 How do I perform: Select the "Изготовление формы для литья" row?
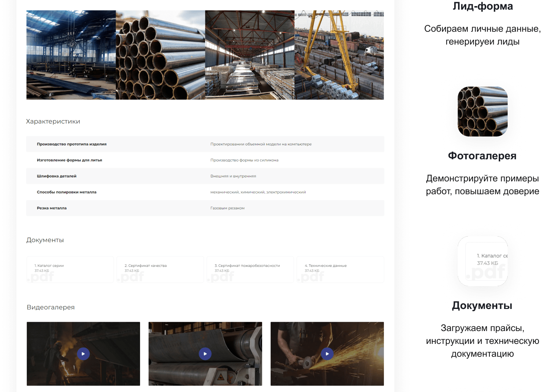205,160
